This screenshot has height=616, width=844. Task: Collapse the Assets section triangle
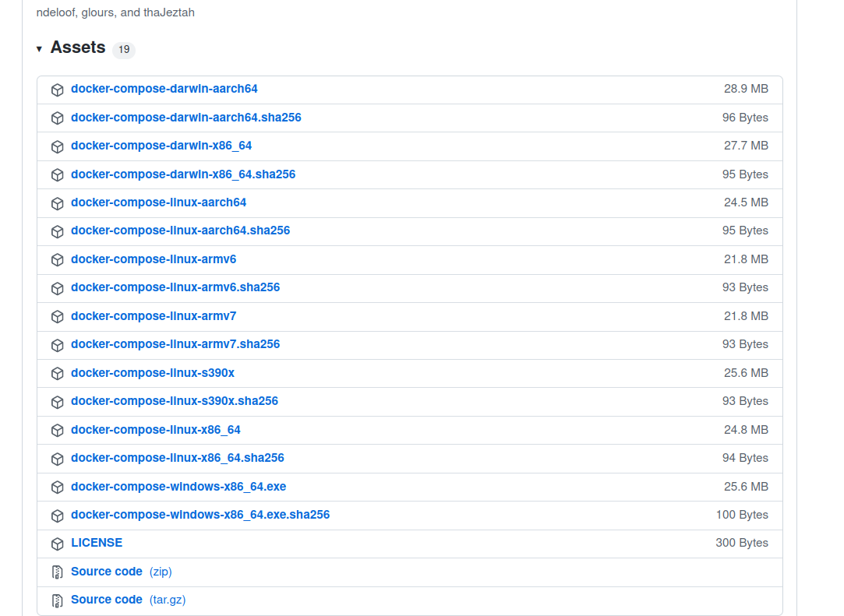39,49
